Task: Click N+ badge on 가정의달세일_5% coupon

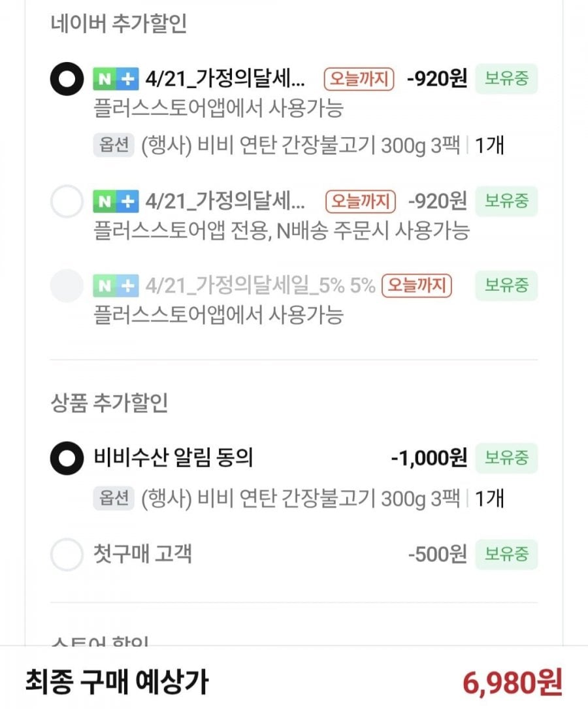Action: coord(116,286)
